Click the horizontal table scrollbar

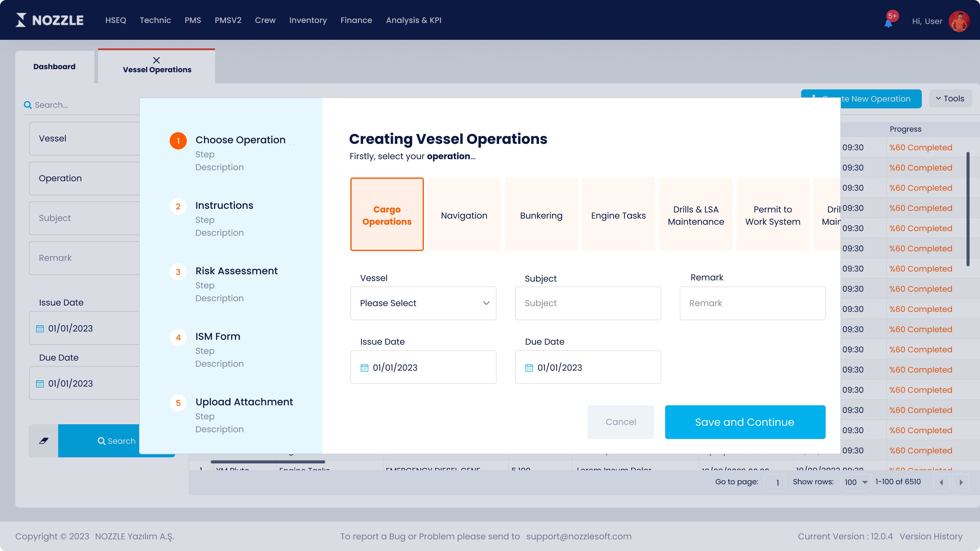tap(268, 462)
